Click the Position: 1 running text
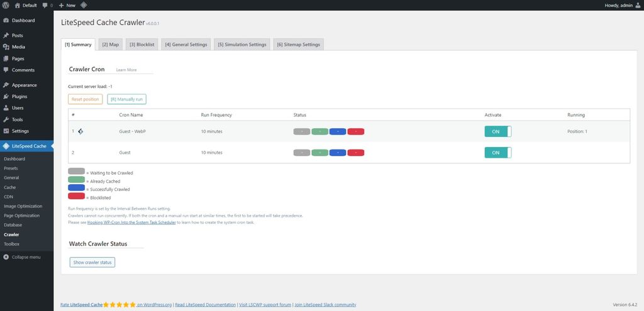Screen dimensions: 644x311 pos(577,132)
